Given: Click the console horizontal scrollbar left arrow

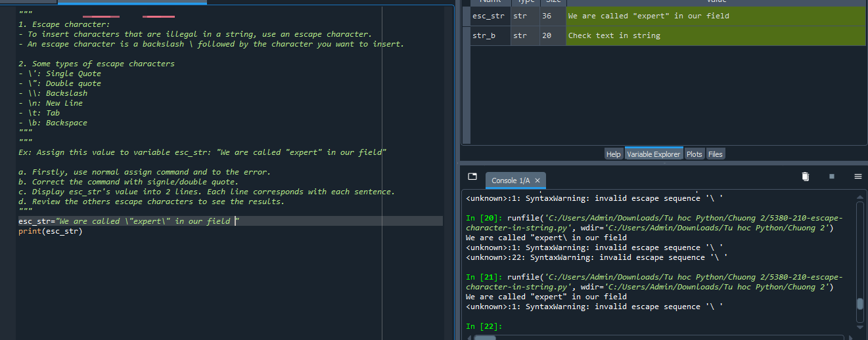Looking at the screenshot, I should point(469,338).
